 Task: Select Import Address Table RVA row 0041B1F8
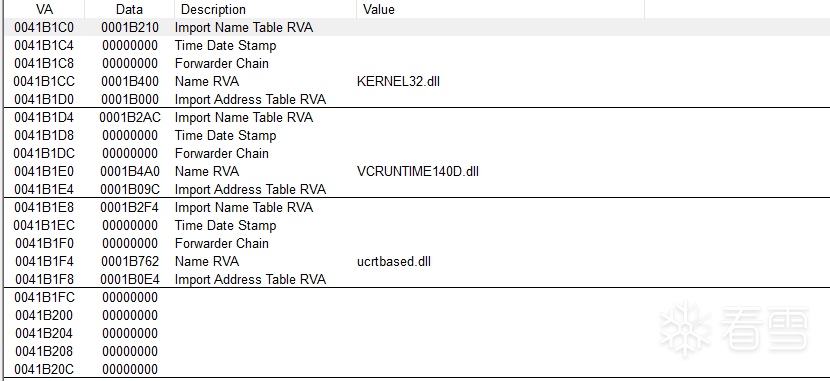417,279
